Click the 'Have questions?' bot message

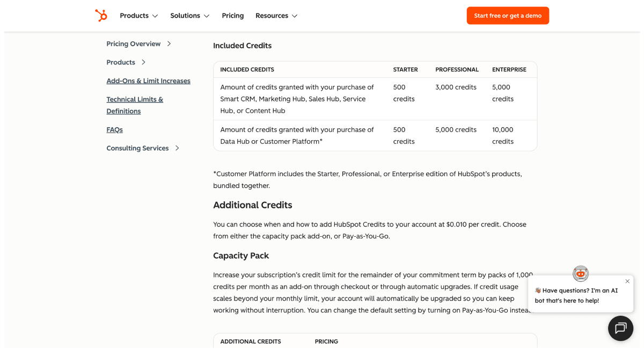(576, 295)
